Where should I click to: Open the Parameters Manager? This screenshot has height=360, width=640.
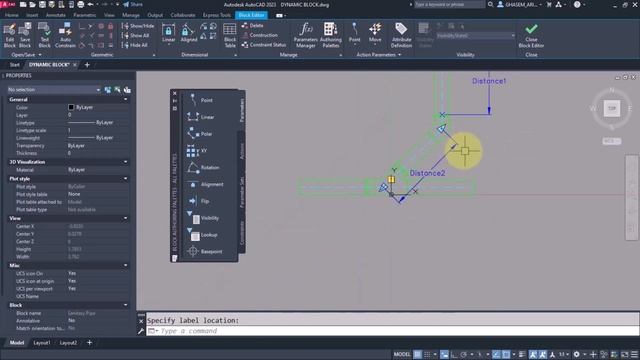(x=305, y=36)
